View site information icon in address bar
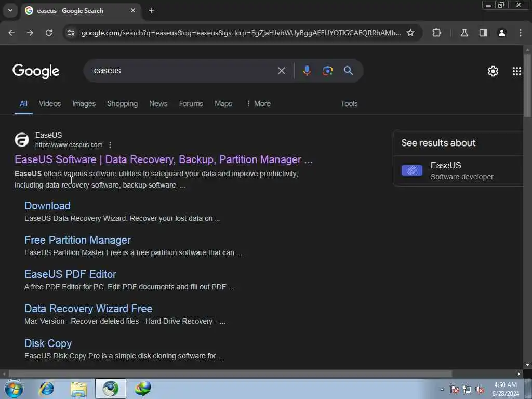This screenshot has height=399, width=532. click(x=71, y=33)
